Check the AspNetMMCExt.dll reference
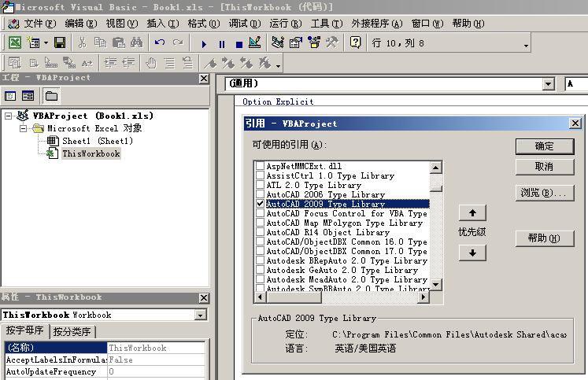The image size is (588, 380). click(x=260, y=166)
